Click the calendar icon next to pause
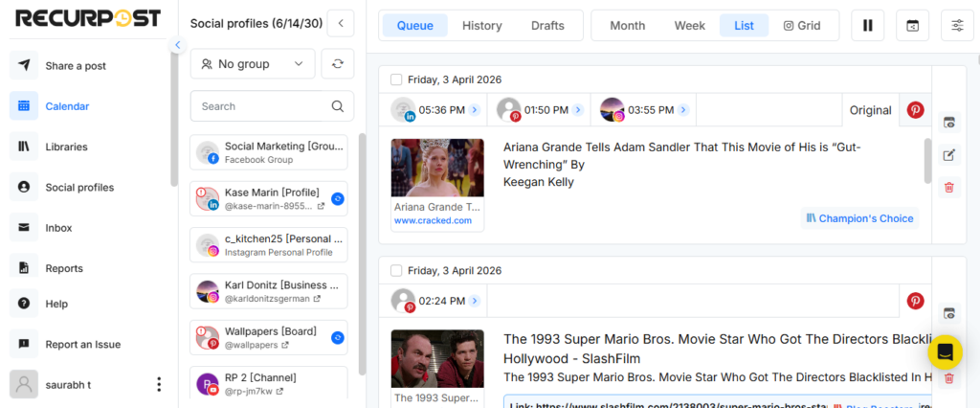This screenshot has height=408, width=980. tap(912, 26)
